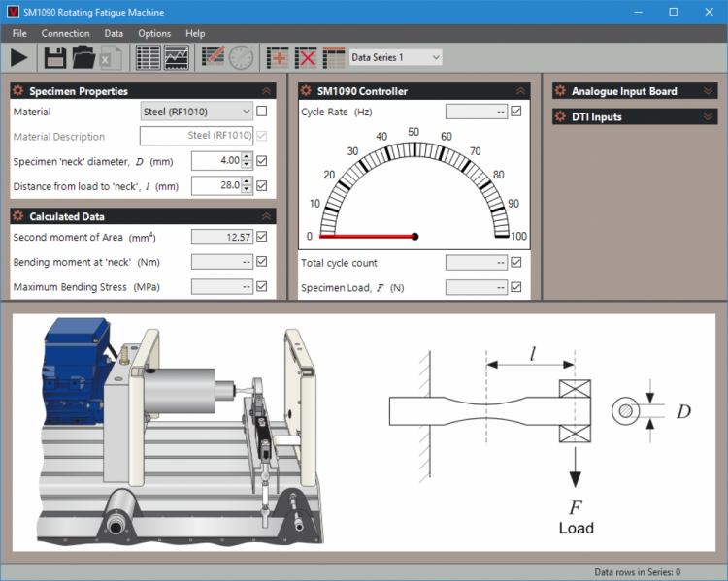Click the SM1090 Controller gear icon
This screenshot has height=581, width=728.
coord(306,90)
